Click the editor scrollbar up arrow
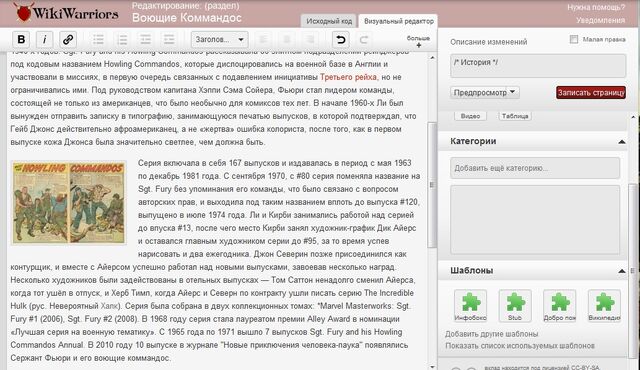Image resolution: width=640 pixels, height=370 pixels. point(432,58)
